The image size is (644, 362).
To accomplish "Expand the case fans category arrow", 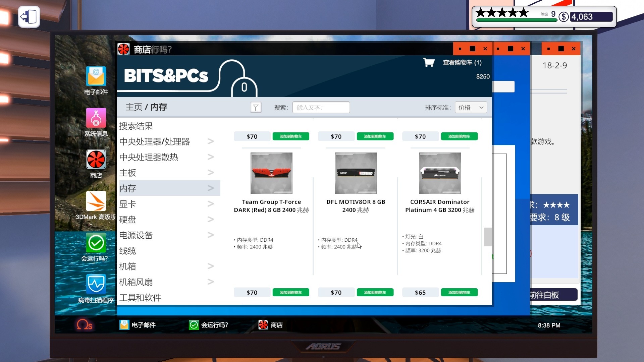I will (211, 282).
